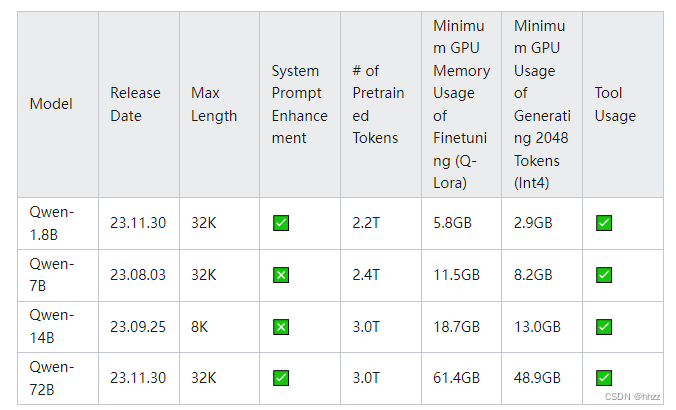This screenshot has height=410, width=676.
Task: Click the Tool Usage check icon for Qwen-14B
Action: point(604,327)
